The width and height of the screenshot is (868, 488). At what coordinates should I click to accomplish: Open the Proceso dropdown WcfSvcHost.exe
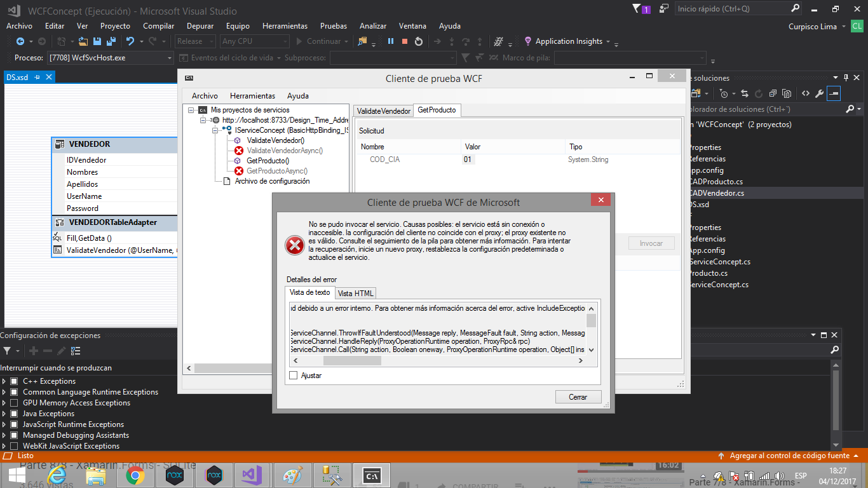[x=110, y=58]
